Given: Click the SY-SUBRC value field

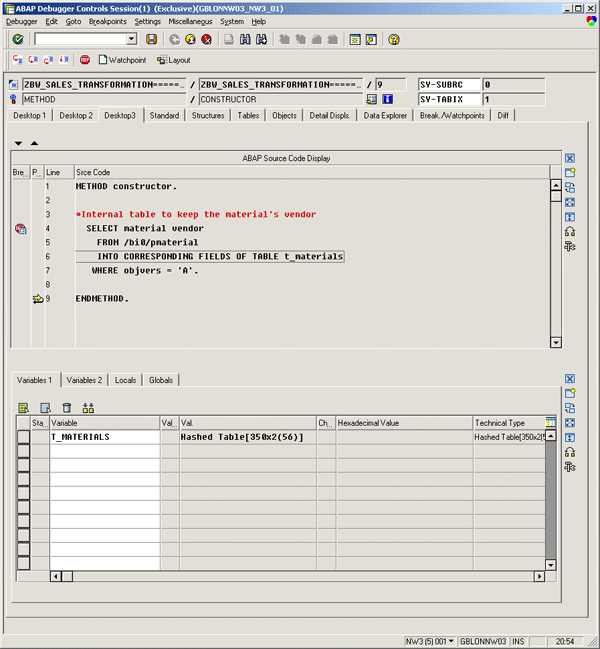Looking at the screenshot, I should 519,85.
